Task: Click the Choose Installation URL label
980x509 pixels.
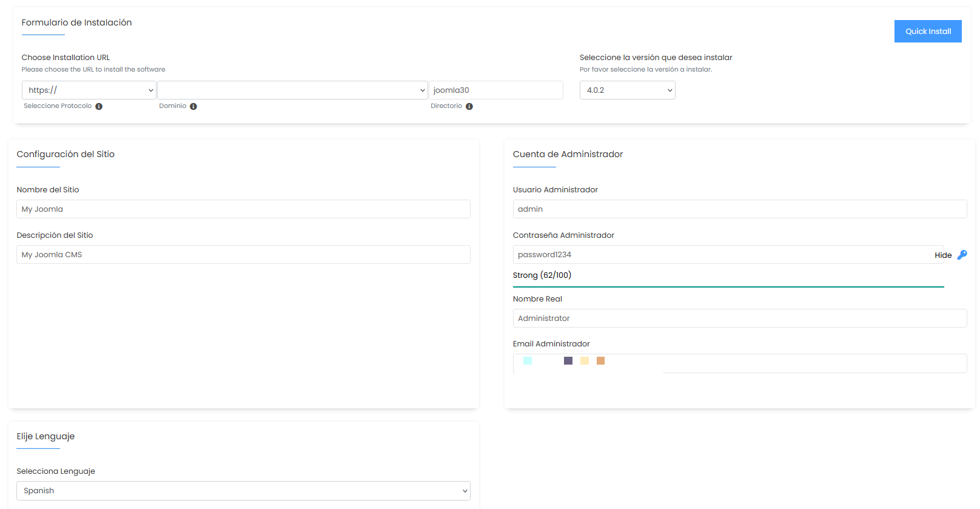Action: (x=65, y=58)
